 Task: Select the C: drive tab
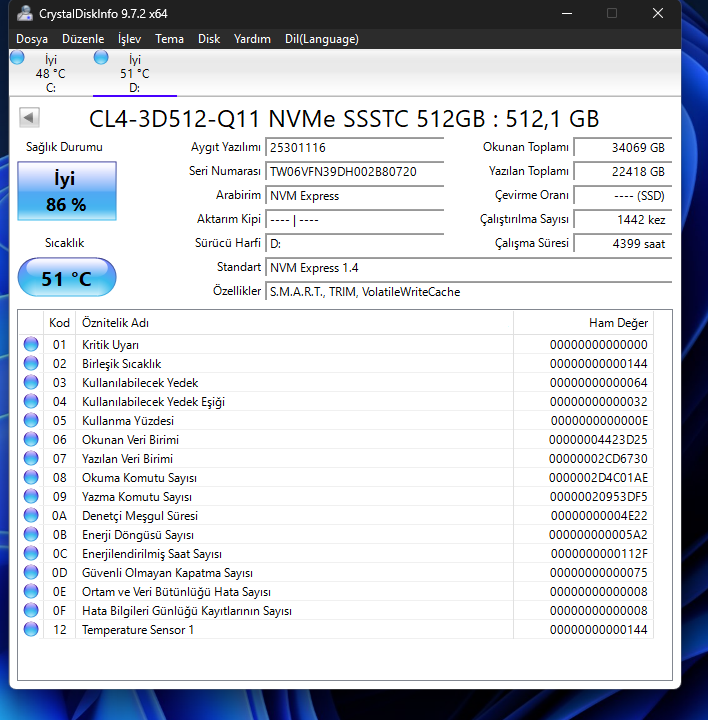coord(51,73)
